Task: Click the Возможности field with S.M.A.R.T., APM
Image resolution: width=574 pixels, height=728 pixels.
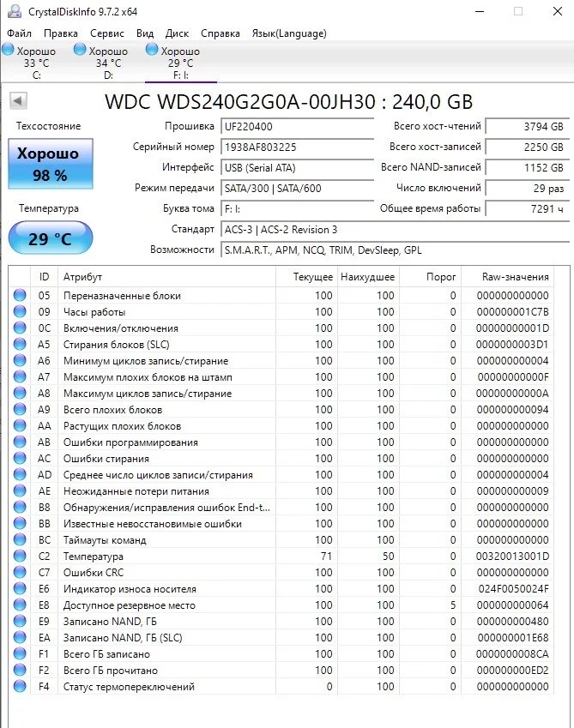Action: tap(396, 250)
